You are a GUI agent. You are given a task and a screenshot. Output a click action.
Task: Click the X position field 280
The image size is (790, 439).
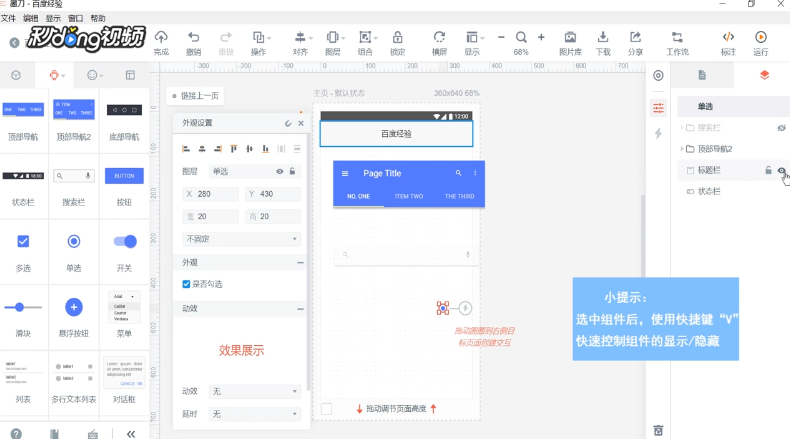click(x=211, y=194)
